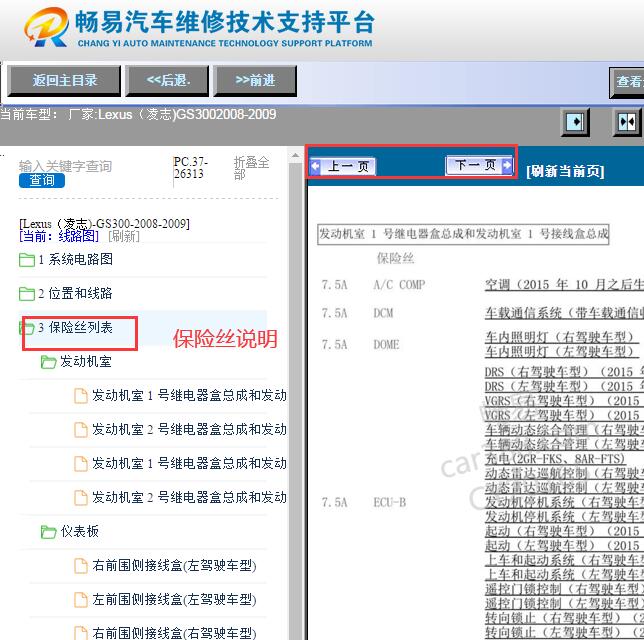Image resolution: width=644 pixels, height=640 pixels.
Task: Click page icon of 左前围侧接线盒 row
Action: point(81,600)
